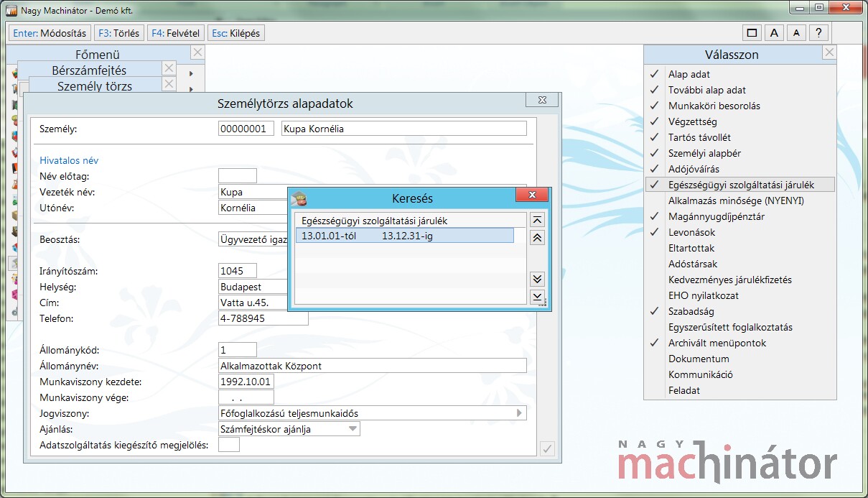Viewport: 868px width, 498px height.
Task: Click the Esc: Kilépés toolbar button
Action: [x=235, y=33]
